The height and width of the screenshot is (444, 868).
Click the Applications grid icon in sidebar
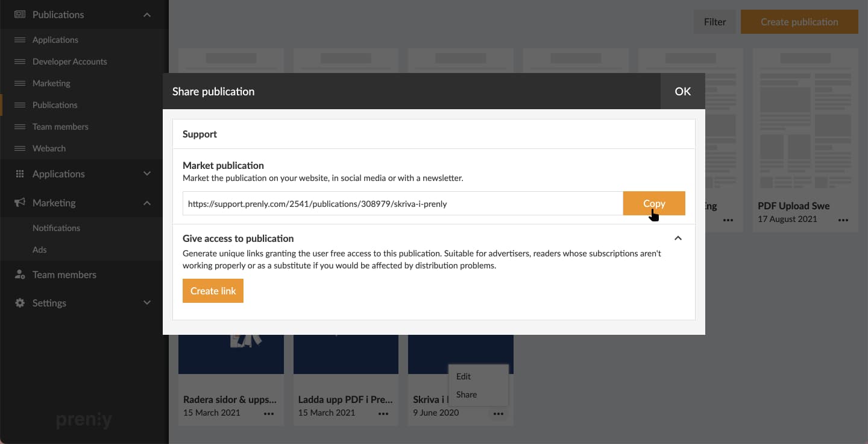click(20, 174)
